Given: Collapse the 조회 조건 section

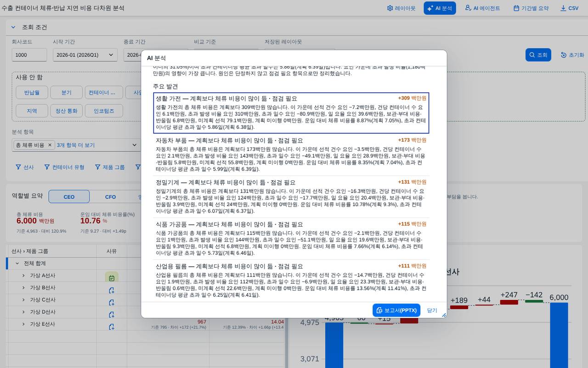Looking at the screenshot, I should [x=13, y=27].
